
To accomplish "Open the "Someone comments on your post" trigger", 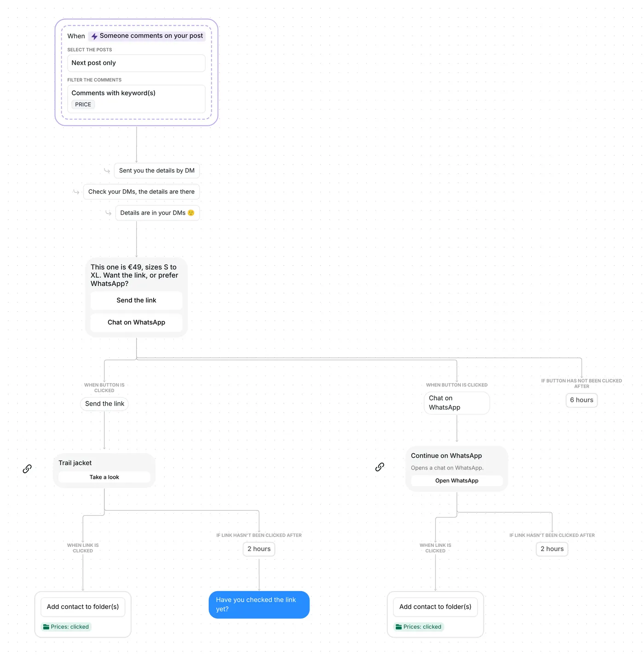I will click(x=147, y=36).
